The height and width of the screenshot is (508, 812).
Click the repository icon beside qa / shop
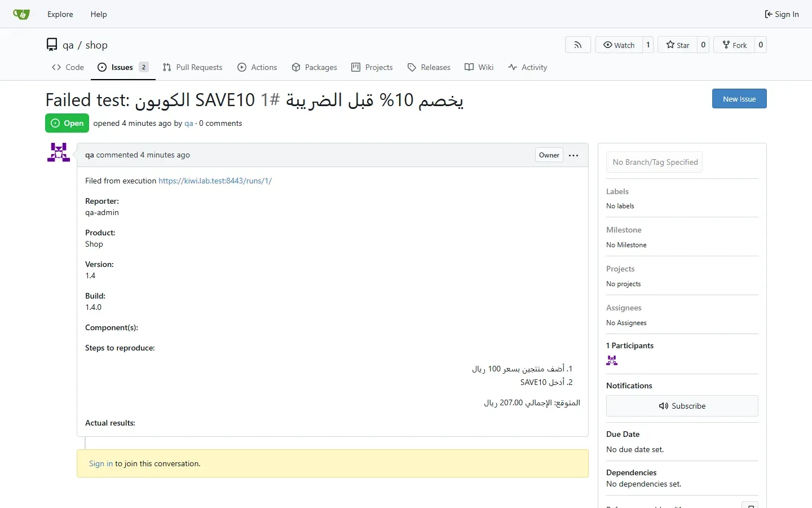(52, 45)
